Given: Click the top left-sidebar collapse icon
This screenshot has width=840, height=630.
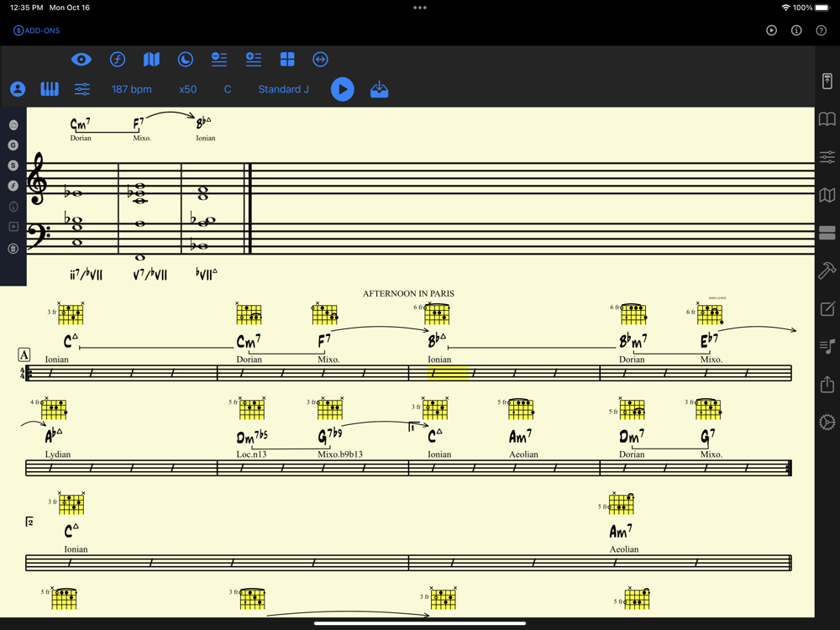Looking at the screenshot, I should click(x=13, y=125).
